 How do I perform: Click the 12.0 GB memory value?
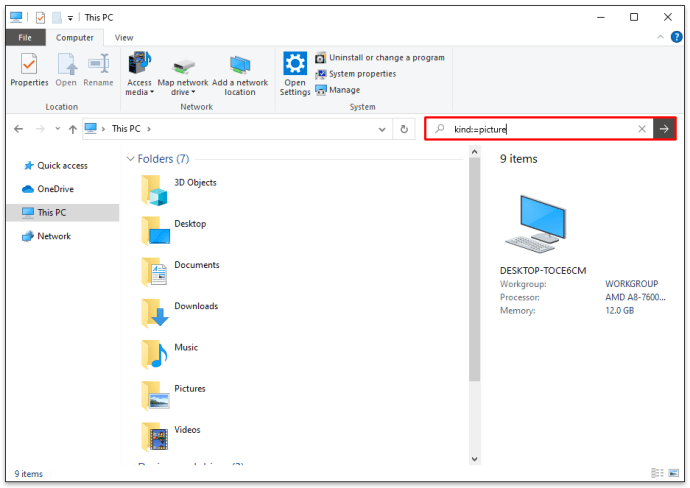pos(620,311)
